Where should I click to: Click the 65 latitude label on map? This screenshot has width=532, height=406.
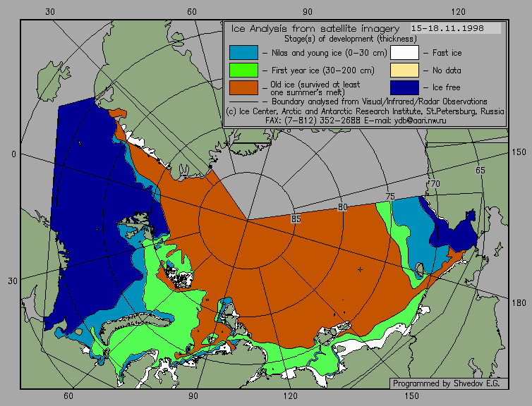pyautogui.click(x=480, y=170)
